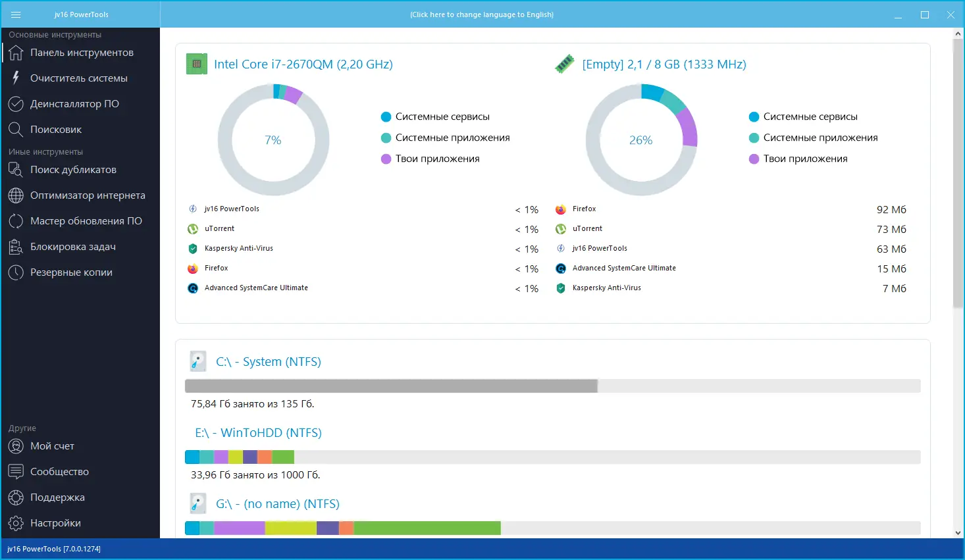Screen dimensions: 965x560
Task: Click the backup clock icon
Action: point(16,272)
